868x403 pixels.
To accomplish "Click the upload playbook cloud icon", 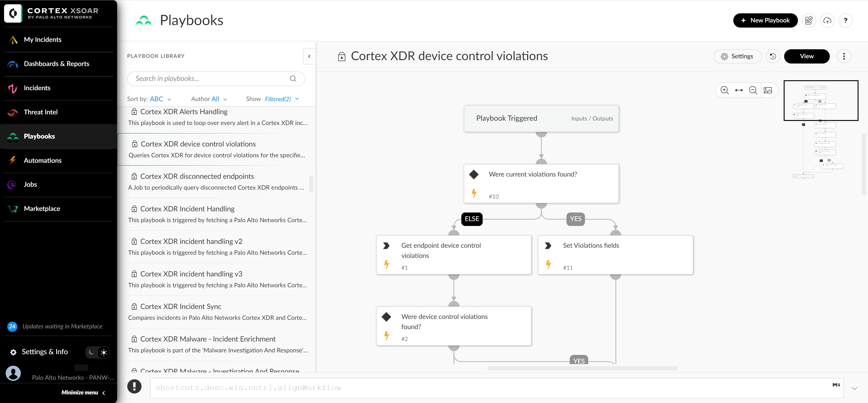I will (x=827, y=21).
